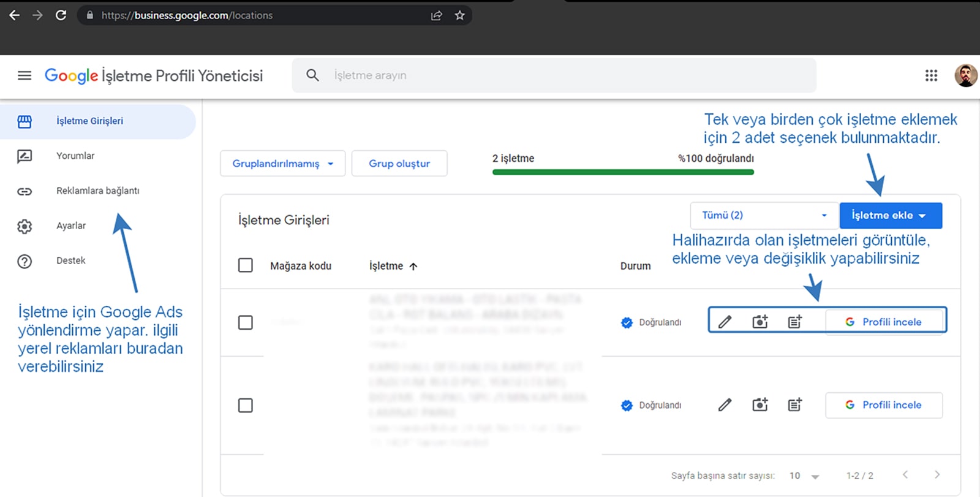Create post for first business
This screenshot has height=497, width=980.
(x=794, y=322)
